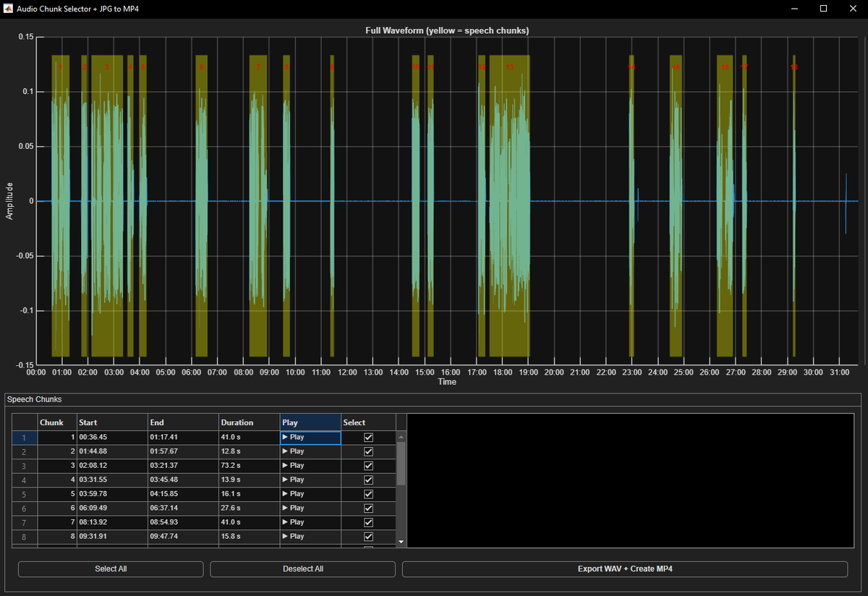
Task: Play chunk 8 starting at 09:31.91
Action: [x=310, y=537]
